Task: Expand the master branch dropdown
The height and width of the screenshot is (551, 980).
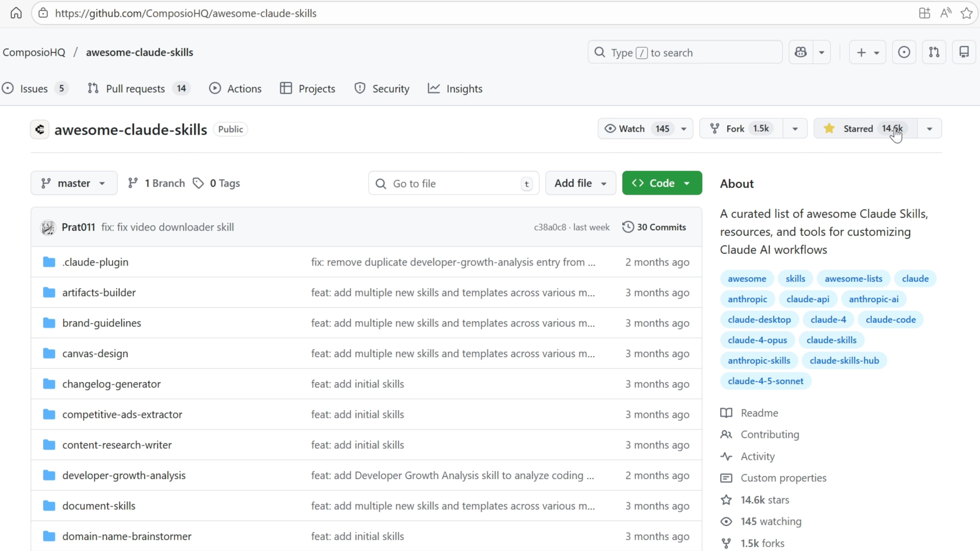Action: coord(74,183)
